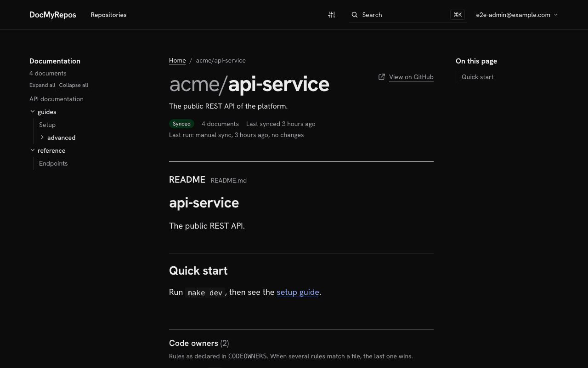
Task: Open the View on GitHub link
Action: (x=411, y=77)
